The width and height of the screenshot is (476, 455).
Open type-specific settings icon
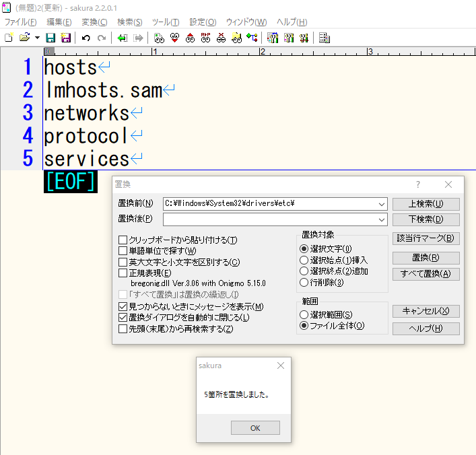288,38
